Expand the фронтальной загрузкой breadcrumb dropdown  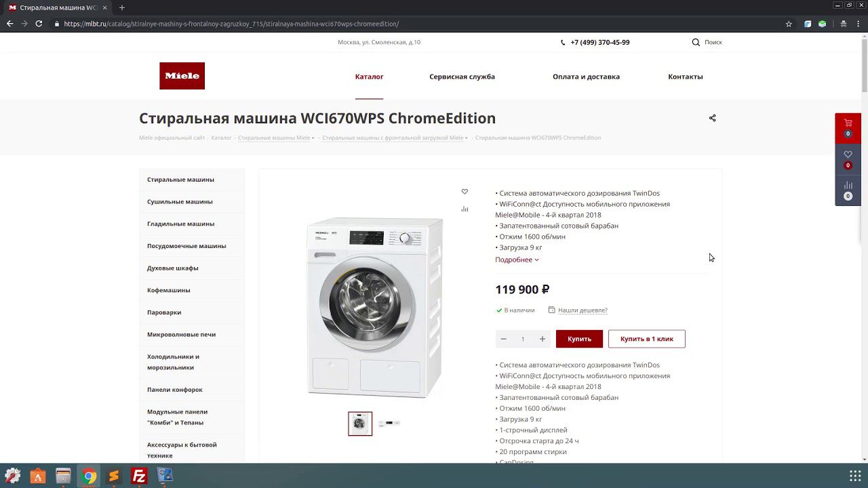(x=466, y=138)
